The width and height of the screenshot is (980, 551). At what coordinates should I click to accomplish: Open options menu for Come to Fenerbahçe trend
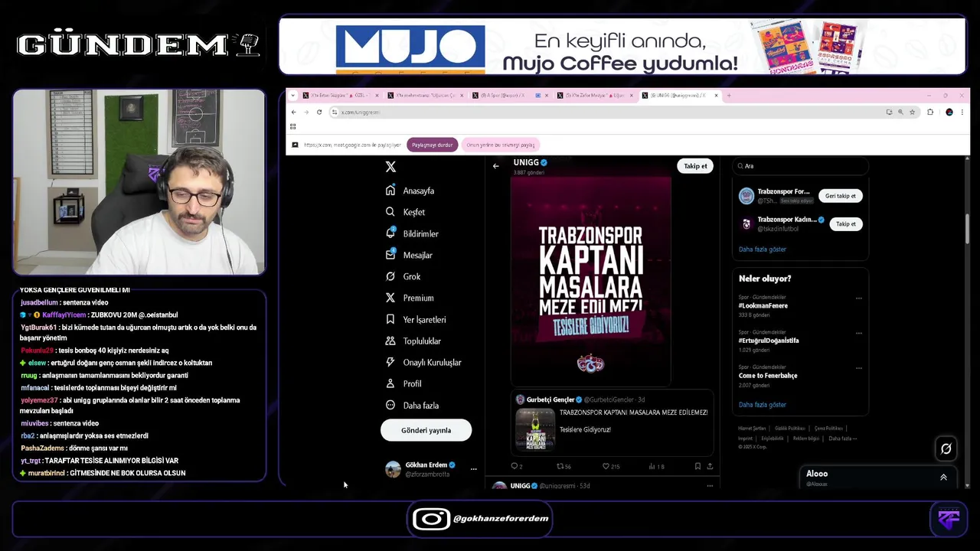point(858,368)
